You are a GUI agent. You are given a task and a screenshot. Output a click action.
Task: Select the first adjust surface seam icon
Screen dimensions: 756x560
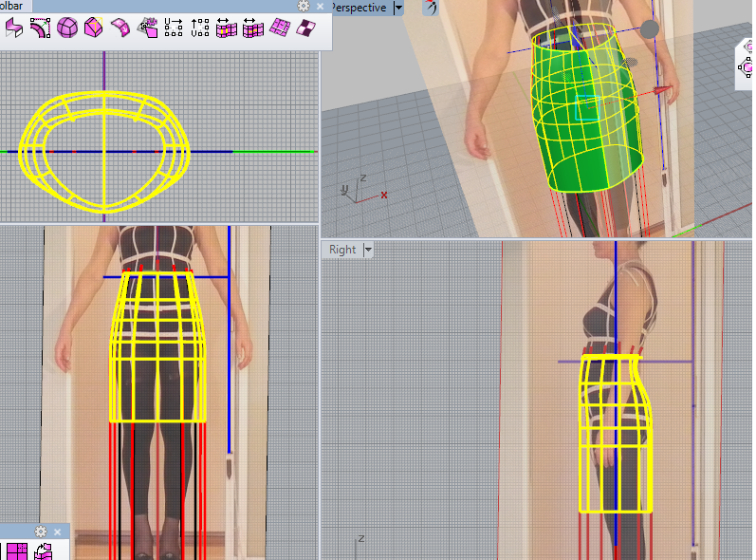pyautogui.click(x=227, y=28)
